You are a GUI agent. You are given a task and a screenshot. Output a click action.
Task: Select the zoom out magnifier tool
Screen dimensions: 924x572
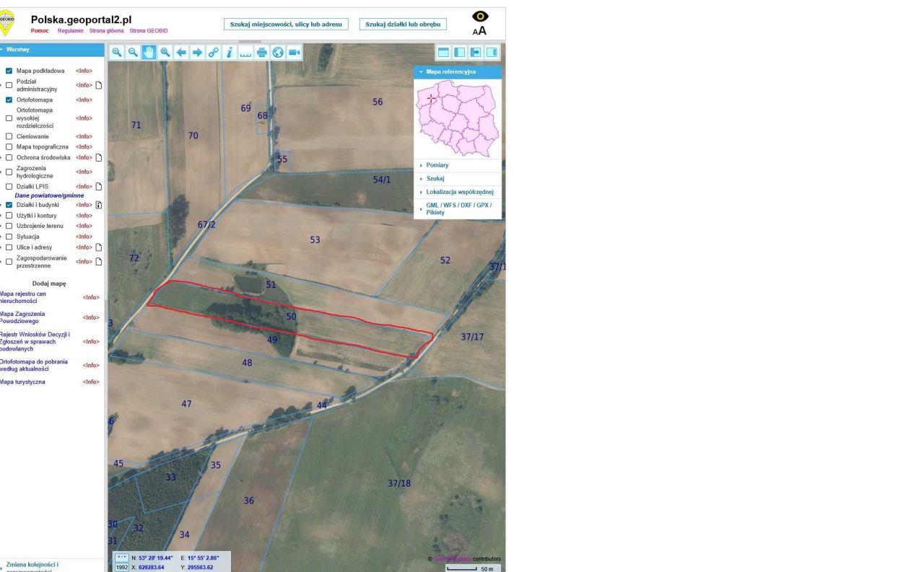[133, 52]
